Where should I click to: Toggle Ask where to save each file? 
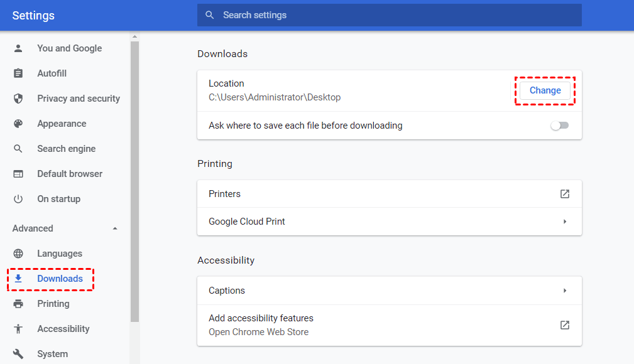click(559, 126)
